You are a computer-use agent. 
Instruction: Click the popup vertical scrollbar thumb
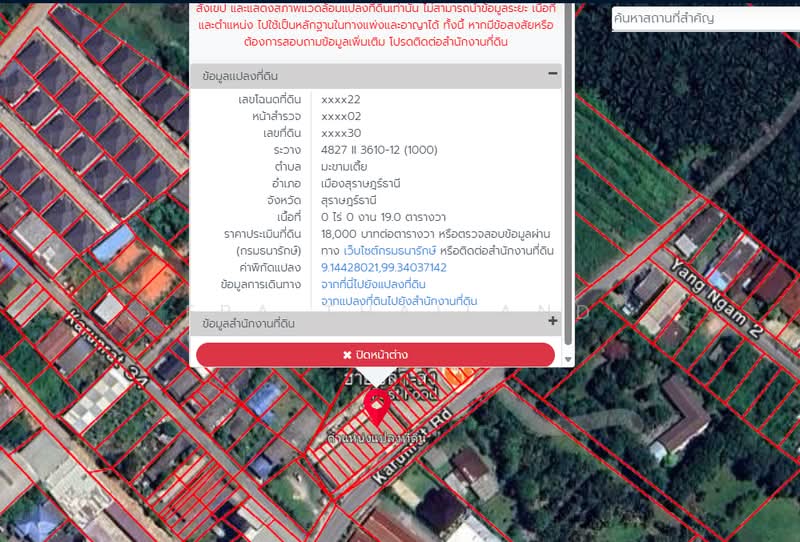(x=568, y=174)
